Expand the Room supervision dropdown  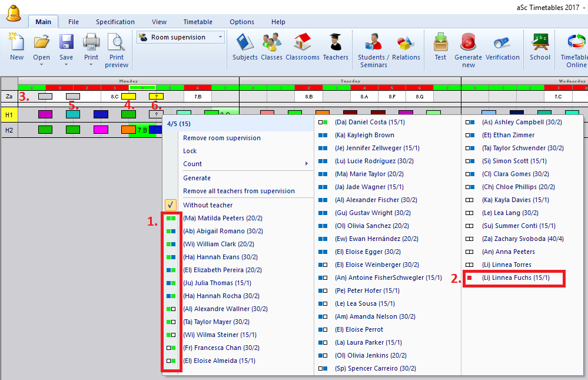(221, 37)
